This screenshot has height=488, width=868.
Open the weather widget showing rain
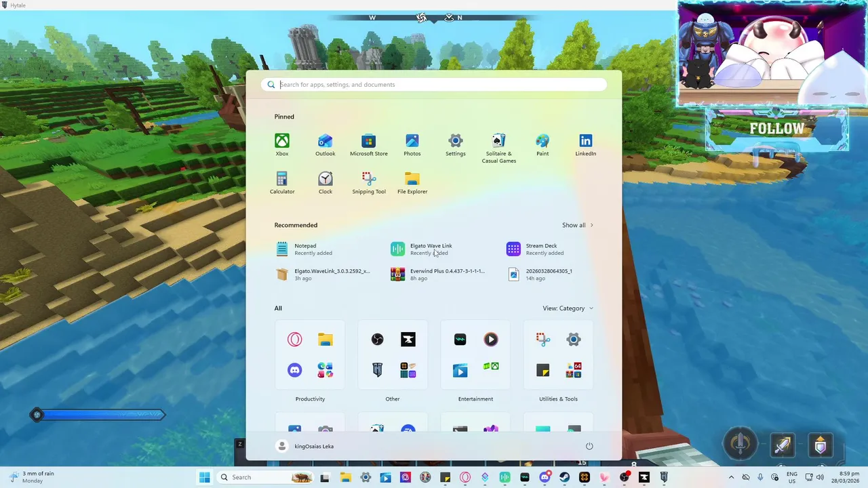coord(32,477)
